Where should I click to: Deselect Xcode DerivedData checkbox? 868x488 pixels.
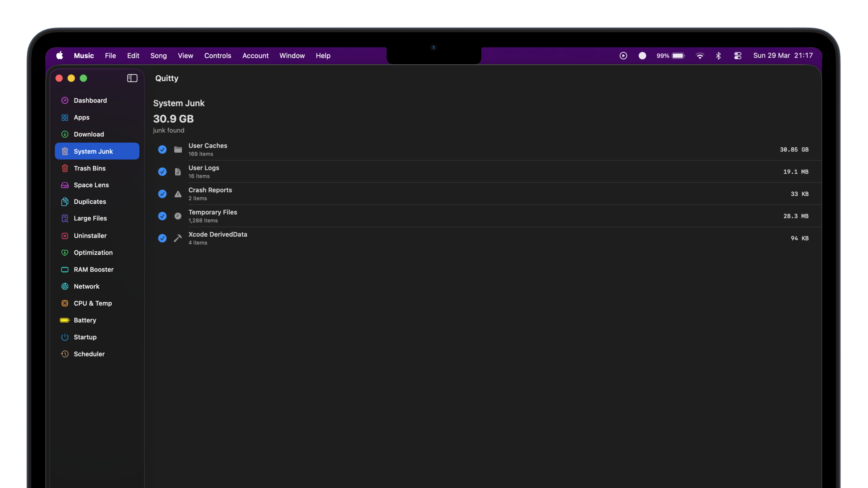[162, 238]
